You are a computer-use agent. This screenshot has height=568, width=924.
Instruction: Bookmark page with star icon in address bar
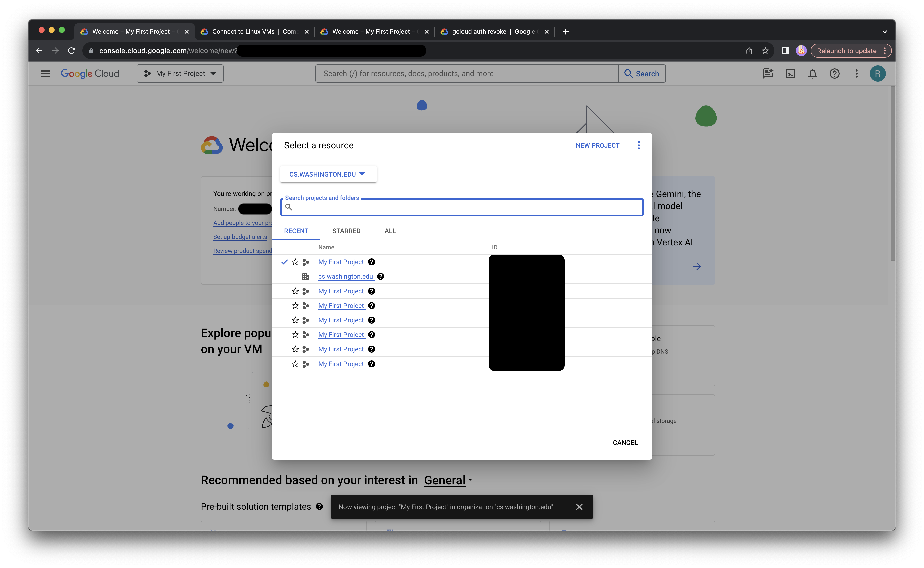click(765, 51)
